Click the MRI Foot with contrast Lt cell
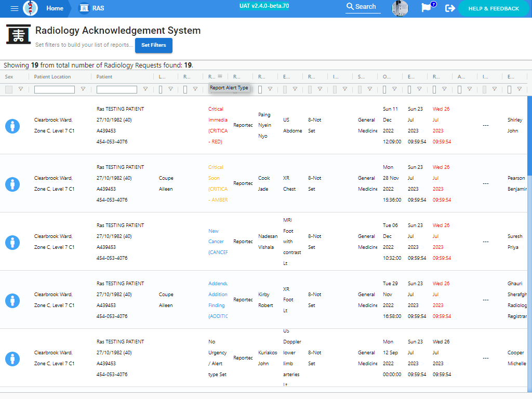The height and width of the screenshot is (399, 532). [x=292, y=242]
